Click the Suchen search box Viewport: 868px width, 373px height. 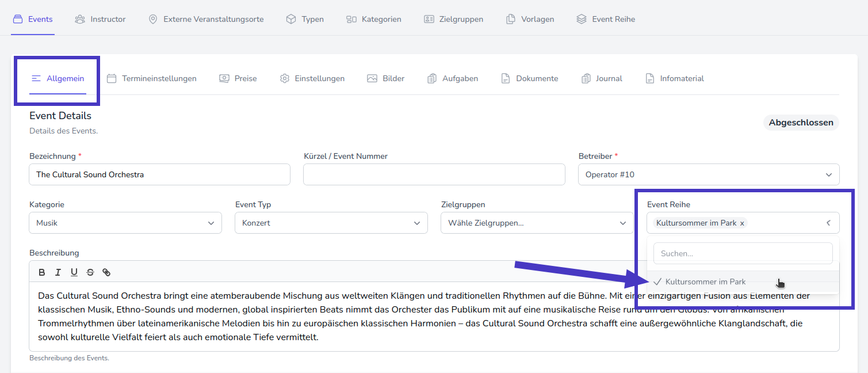coord(743,253)
